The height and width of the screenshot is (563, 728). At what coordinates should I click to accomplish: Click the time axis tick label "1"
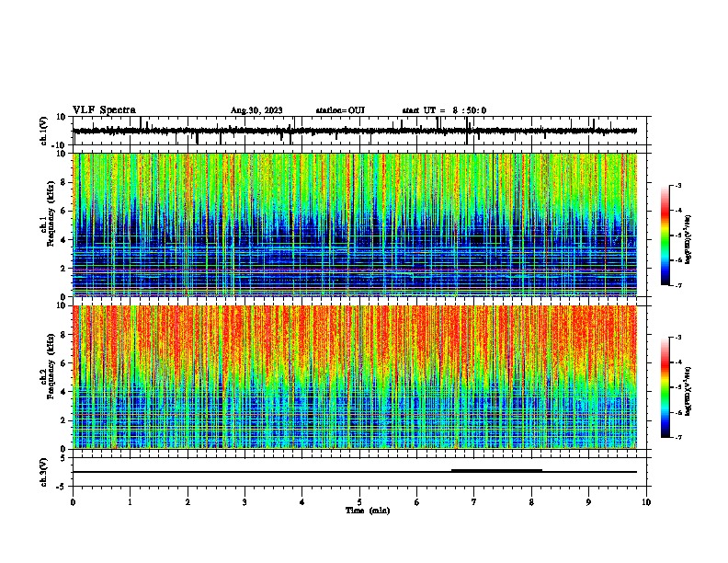(130, 502)
